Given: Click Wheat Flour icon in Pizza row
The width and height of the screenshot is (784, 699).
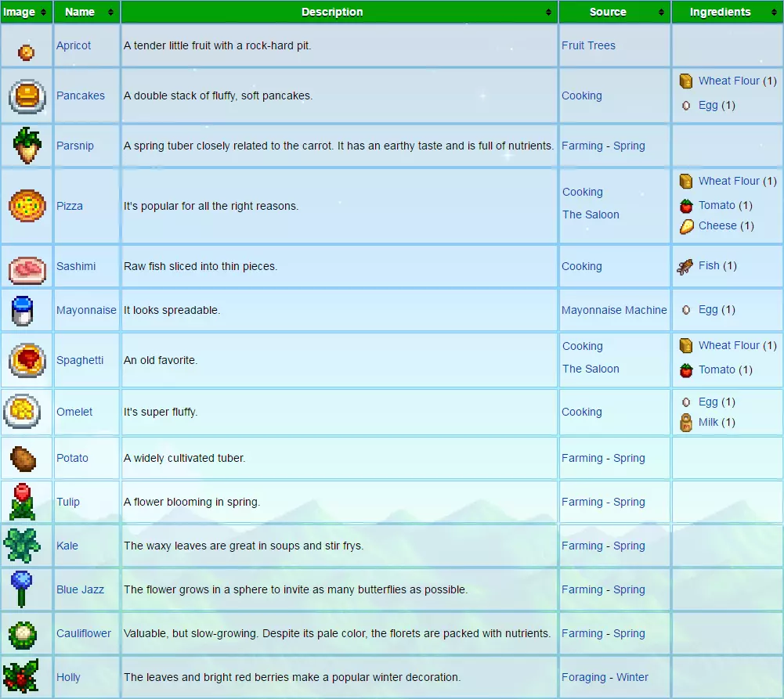Looking at the screenshot, I should (x=686, y=181).
